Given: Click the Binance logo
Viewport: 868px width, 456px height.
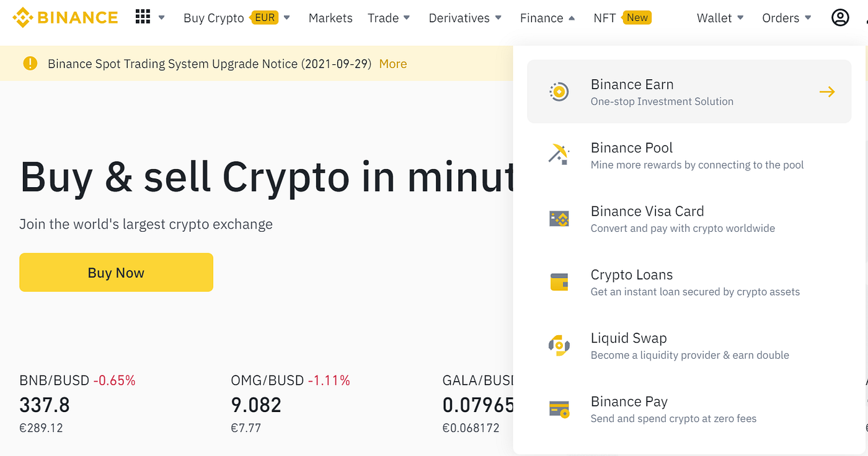Looking at the screenshot, I should click(x=65, y=17).
